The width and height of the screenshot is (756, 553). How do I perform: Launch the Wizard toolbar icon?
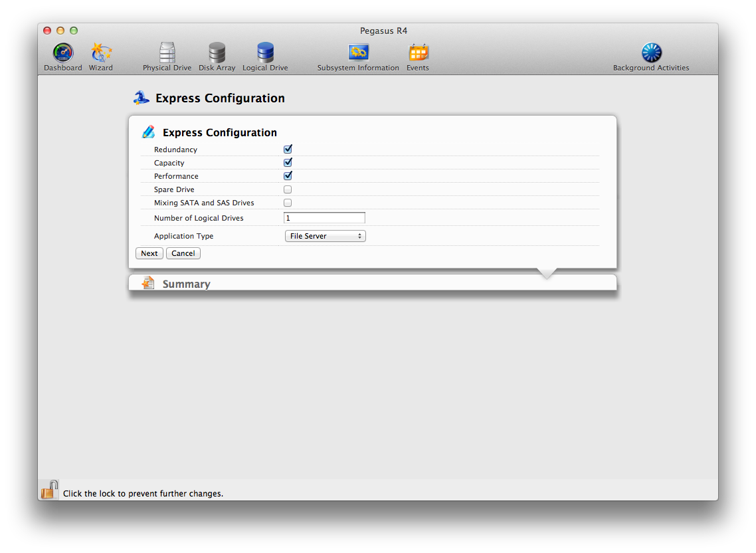(x=101, y=53)
